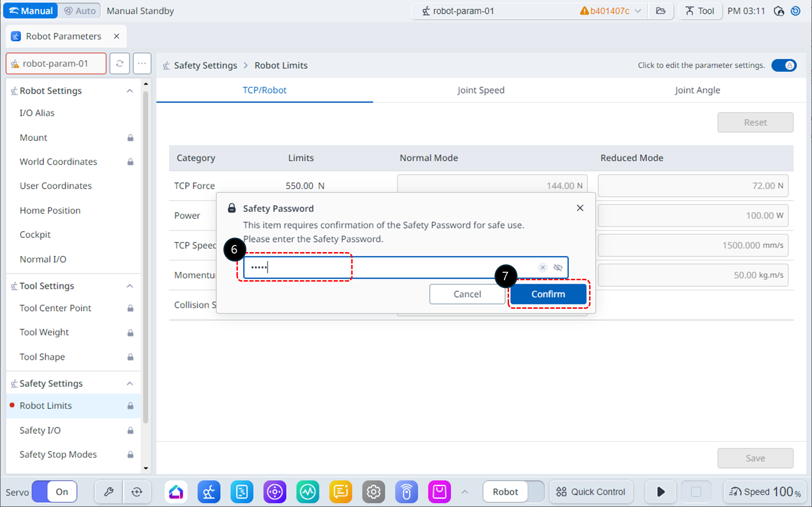Toggle the Servo On switch
Viewport: 812px width, 507px height.
coord(54,492)
